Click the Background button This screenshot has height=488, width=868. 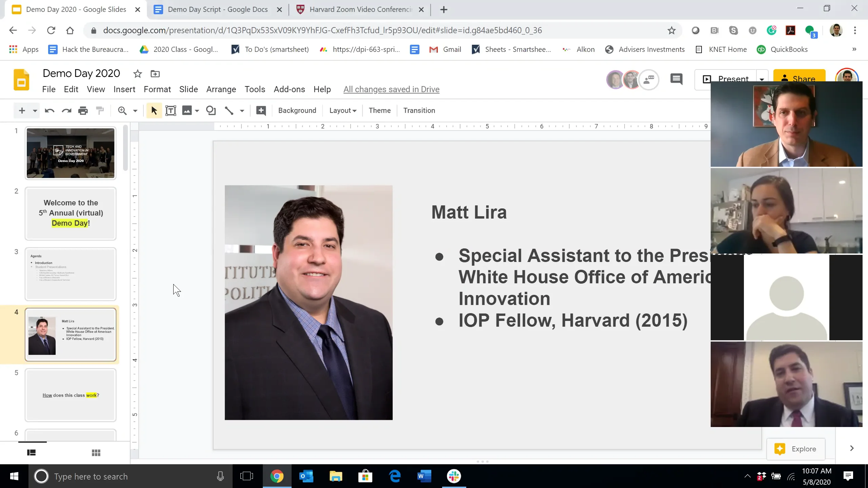[x=297, y=110]
